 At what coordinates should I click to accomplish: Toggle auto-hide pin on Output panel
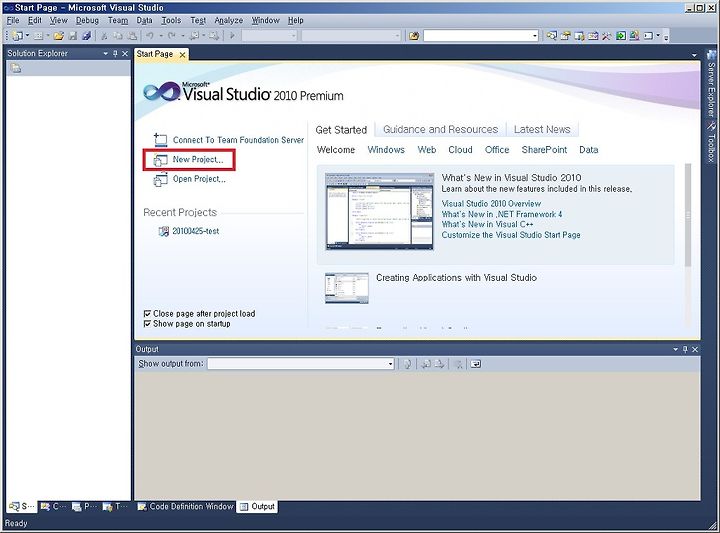pyautogui.click(x=685, y=349)
